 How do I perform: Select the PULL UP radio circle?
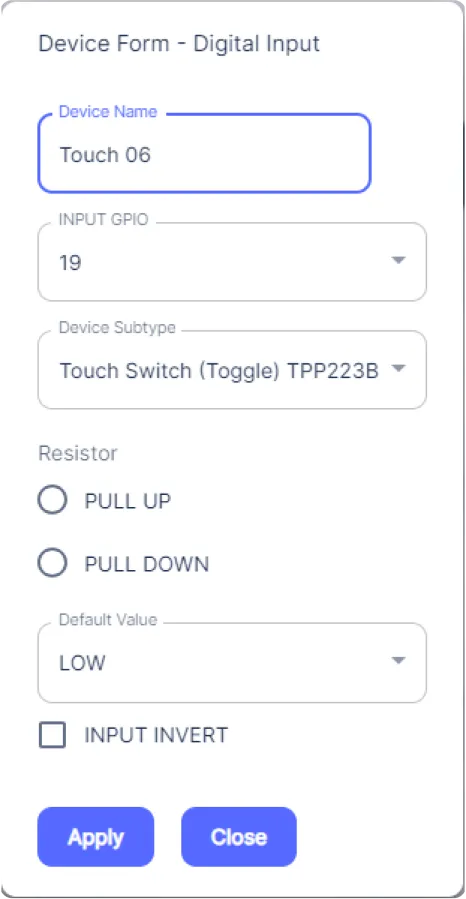pos(52,500)
